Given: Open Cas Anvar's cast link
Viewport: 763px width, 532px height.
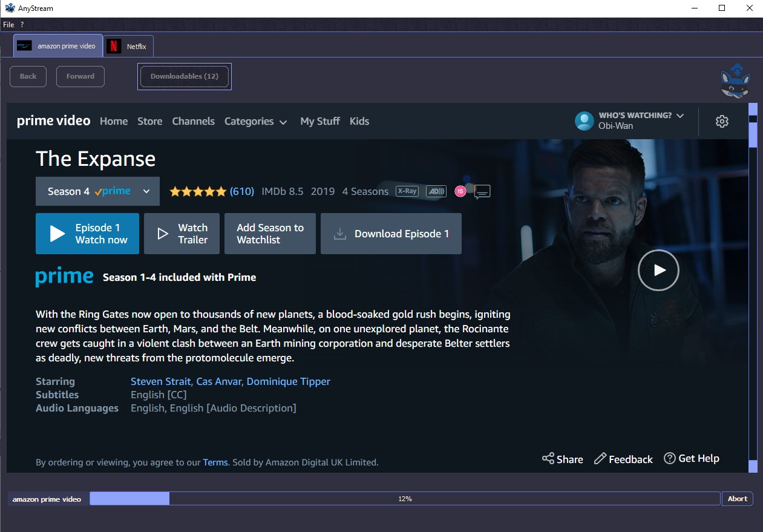Looking at the screenshot, I should [218, 381].
